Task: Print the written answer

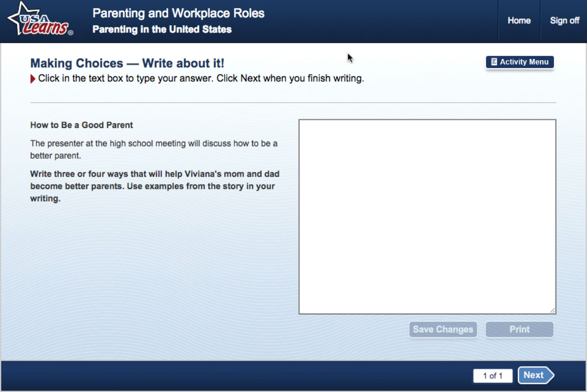Action: [519, 330]
